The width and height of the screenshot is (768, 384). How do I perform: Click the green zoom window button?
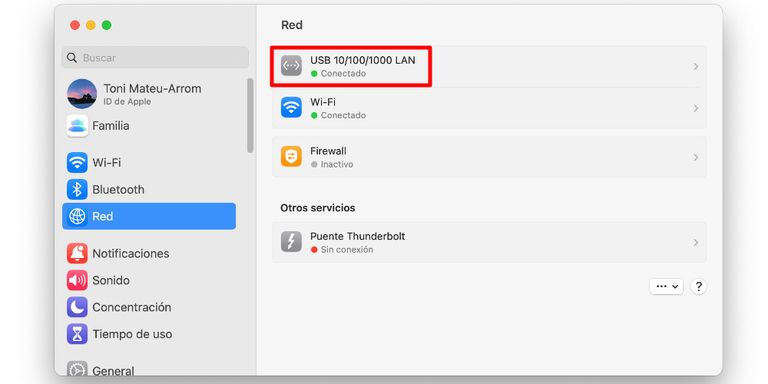tap(106, 25)
